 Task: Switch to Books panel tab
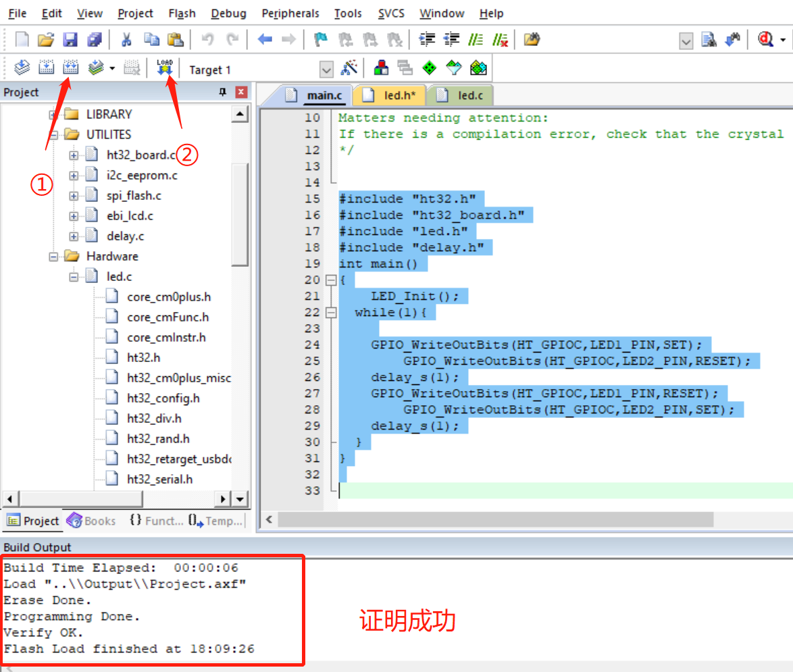91,521
